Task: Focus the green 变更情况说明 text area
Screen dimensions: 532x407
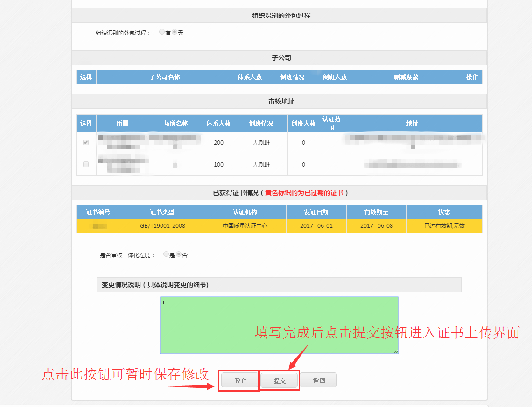Action: [x=279, y=325]
